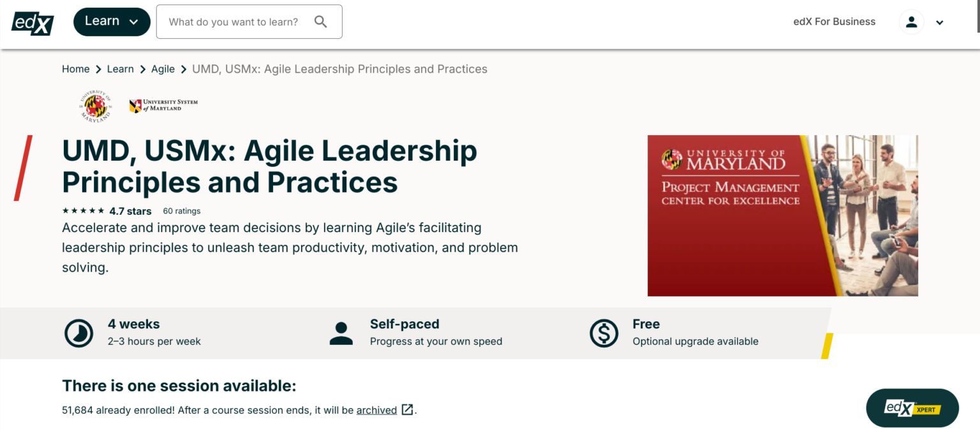This screenshot has height=431, width=980.
Task: Click the search magnifier icon
Action: (321, 21)
